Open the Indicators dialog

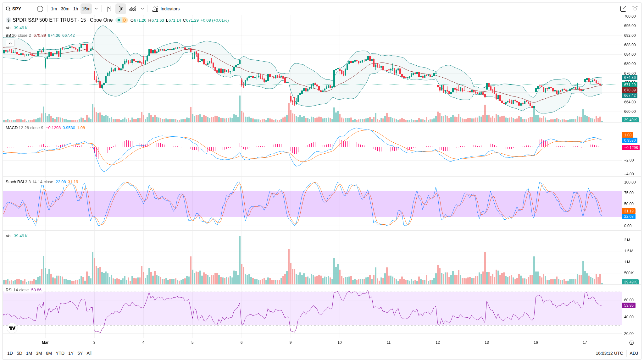[166, 9]
